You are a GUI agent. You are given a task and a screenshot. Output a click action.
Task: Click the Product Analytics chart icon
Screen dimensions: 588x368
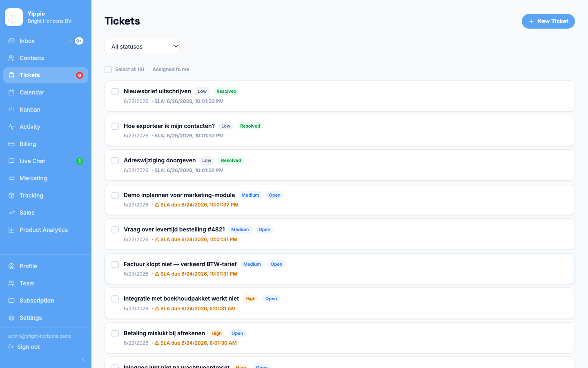[x=11, y=230]
